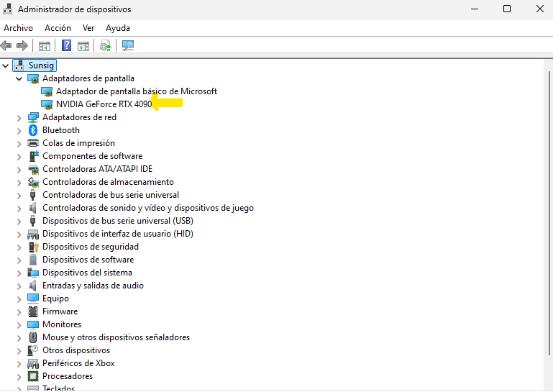The height and width of the screenshot is (392, 553).
Task: Select Mouse y otros dispositivos señaladores text
Action: (x=116, y=337)
